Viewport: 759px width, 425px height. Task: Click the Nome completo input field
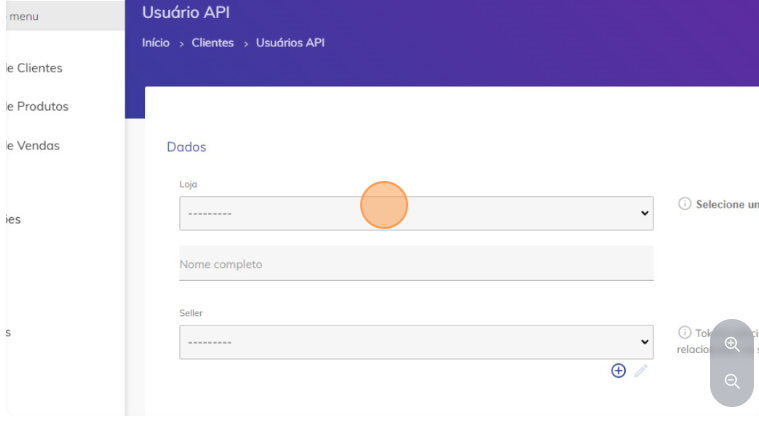416,263
